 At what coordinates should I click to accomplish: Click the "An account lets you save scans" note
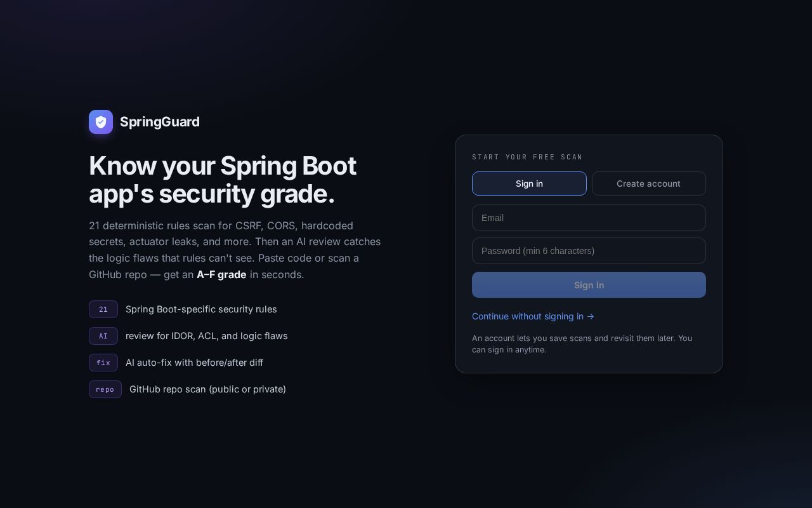click(x=582, y=344)
